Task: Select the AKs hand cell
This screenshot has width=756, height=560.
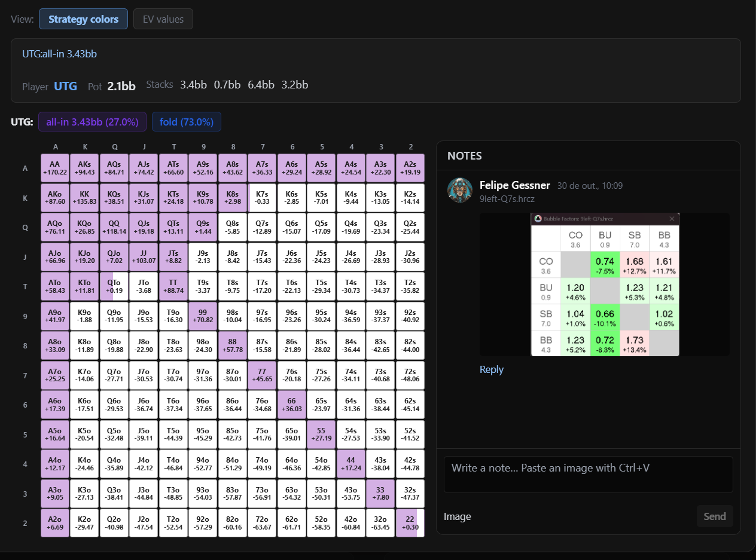Action: pos(84,168)
